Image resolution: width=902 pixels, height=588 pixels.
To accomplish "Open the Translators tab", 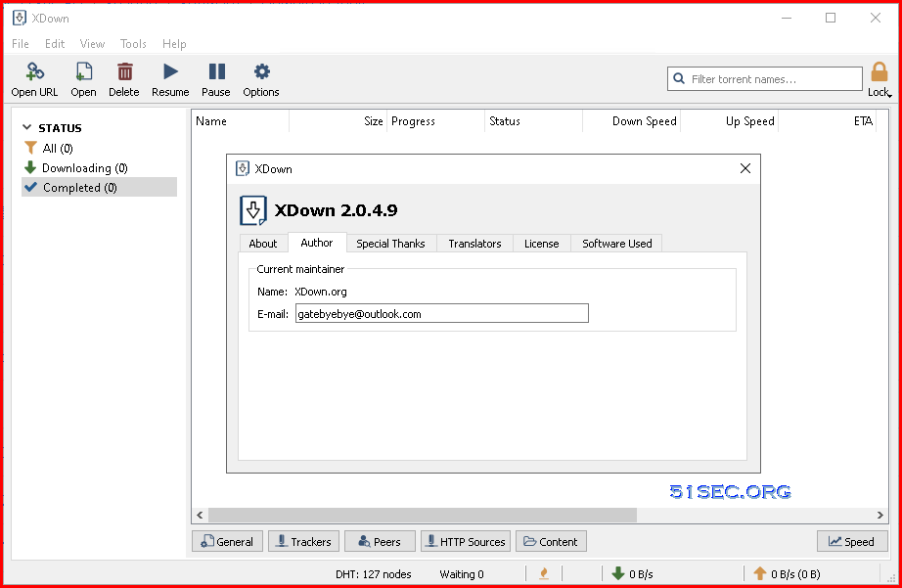I will tap(474, 244).
